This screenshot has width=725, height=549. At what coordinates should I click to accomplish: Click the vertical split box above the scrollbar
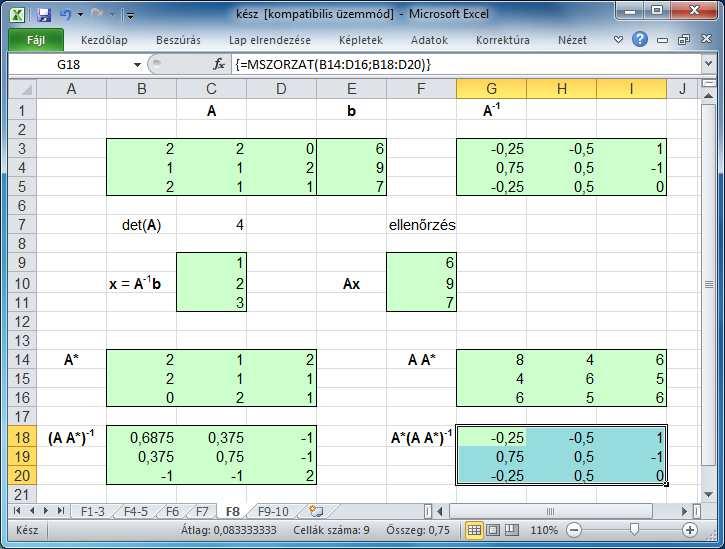click(x=708, y=83)
